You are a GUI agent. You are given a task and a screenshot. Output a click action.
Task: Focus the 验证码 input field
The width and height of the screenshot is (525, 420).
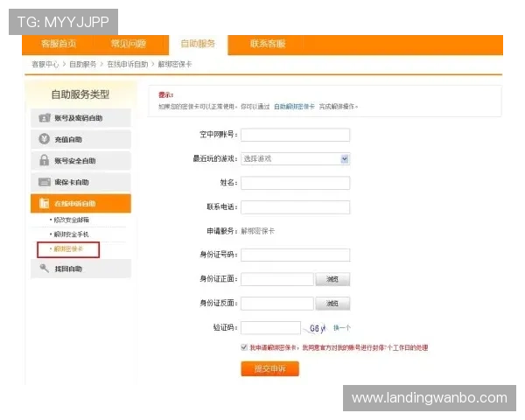tap(270, 327)
